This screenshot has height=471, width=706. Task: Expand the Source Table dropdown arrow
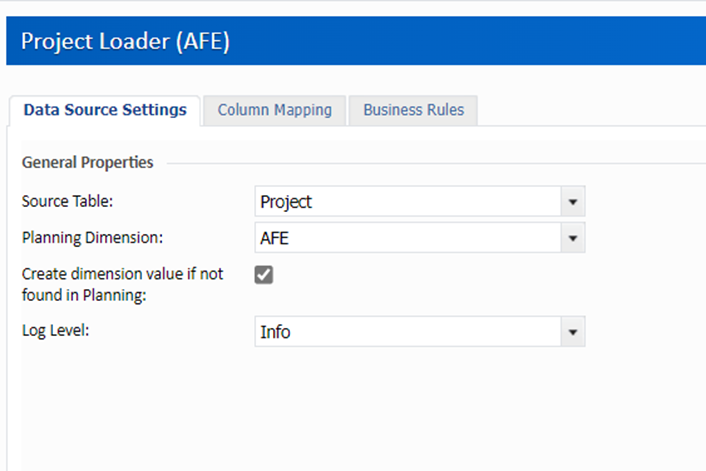click(573, 201)
